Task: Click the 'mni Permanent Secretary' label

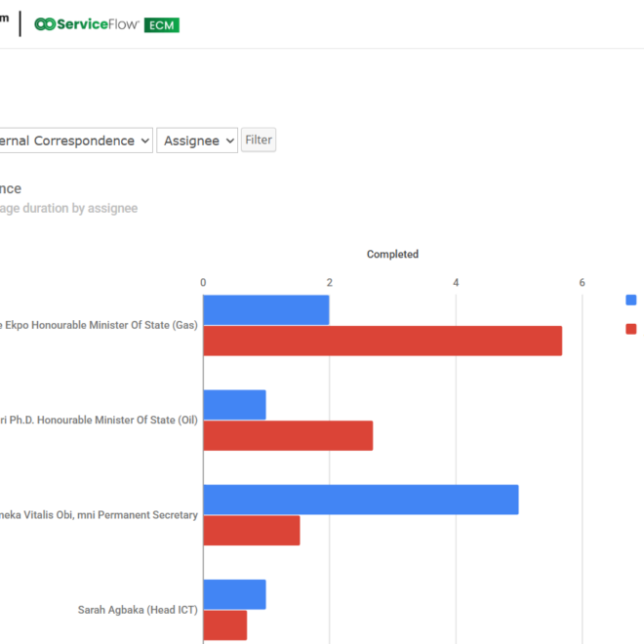Action: 138,515
